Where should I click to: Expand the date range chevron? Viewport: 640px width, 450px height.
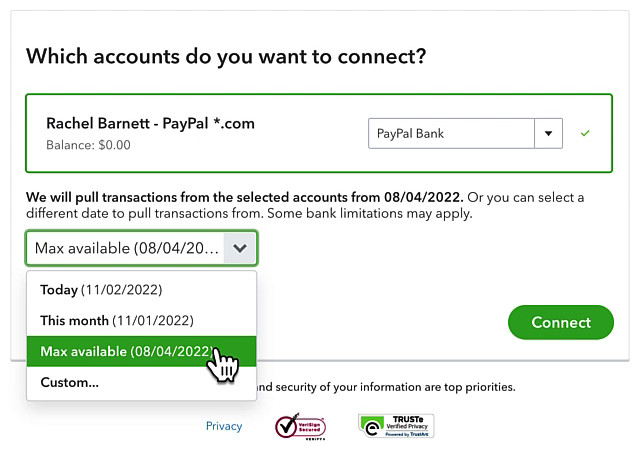pyautogui.click(x=240, y=248)
